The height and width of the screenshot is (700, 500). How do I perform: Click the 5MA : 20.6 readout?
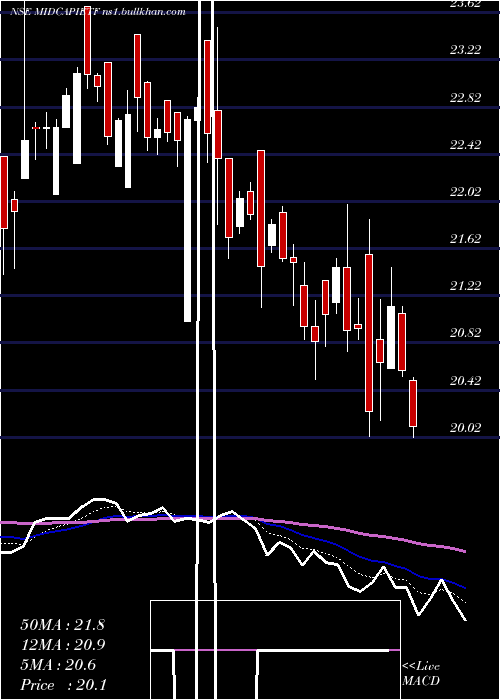(x=58, y=665)
